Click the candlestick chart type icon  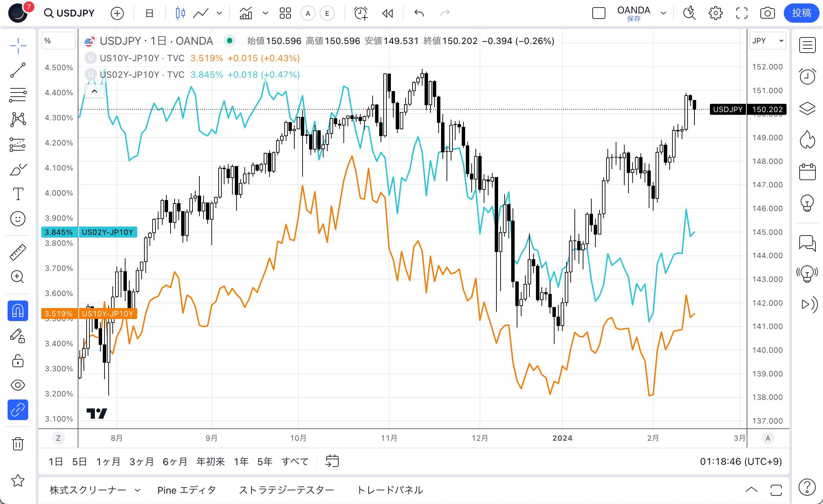pos(180,13)
